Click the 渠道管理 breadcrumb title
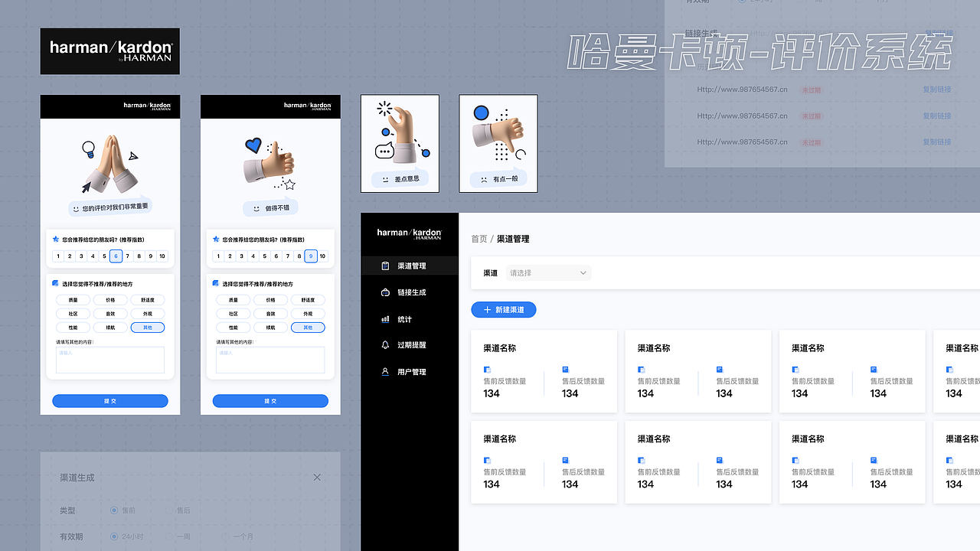 click(x=513, y=239)
